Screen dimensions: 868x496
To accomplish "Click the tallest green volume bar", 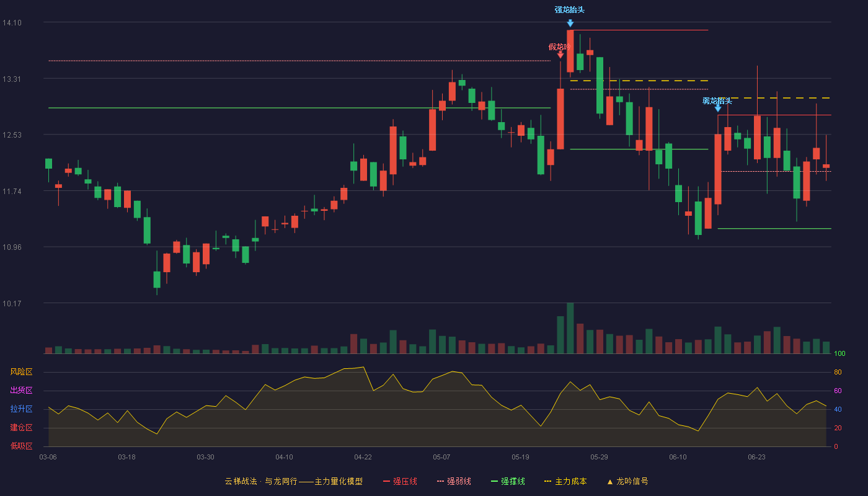I will 570,328.
